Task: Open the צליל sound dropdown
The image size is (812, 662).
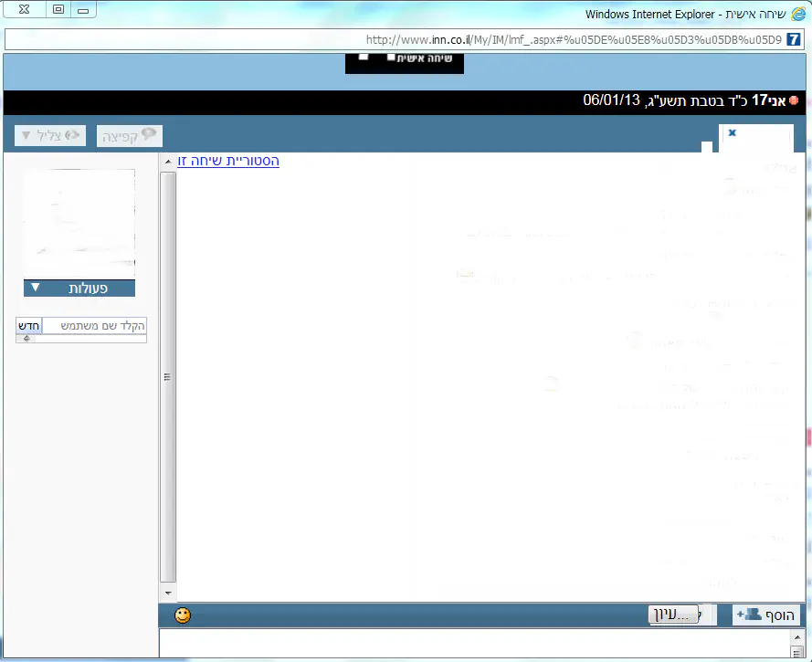Action: pyautogui.click(x=50, y=136)
